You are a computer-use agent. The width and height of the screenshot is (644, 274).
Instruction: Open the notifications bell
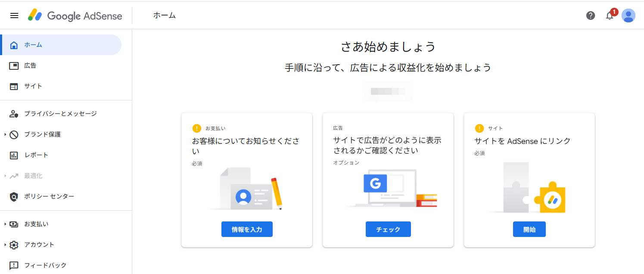click(x=610, y=16)
